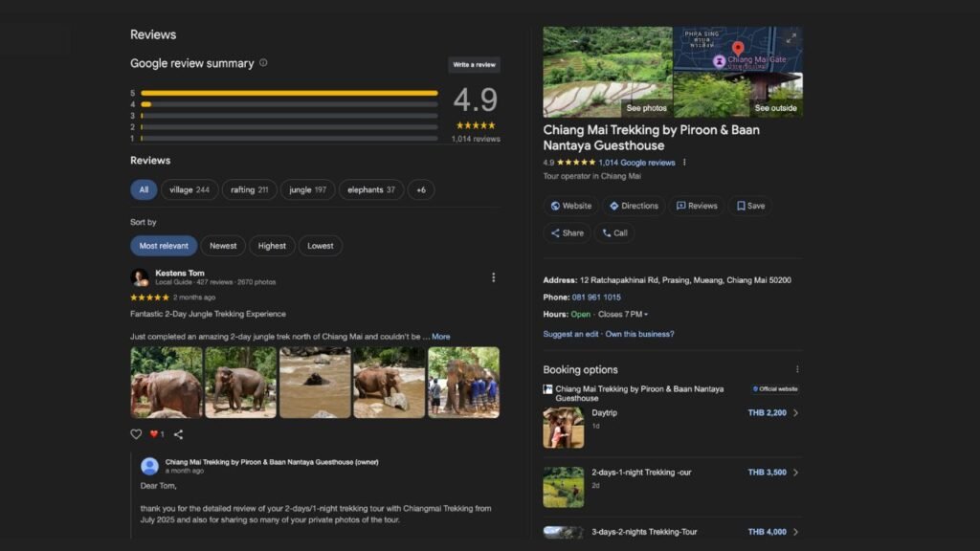Toggle the rafting topic filter

point(249,189)
